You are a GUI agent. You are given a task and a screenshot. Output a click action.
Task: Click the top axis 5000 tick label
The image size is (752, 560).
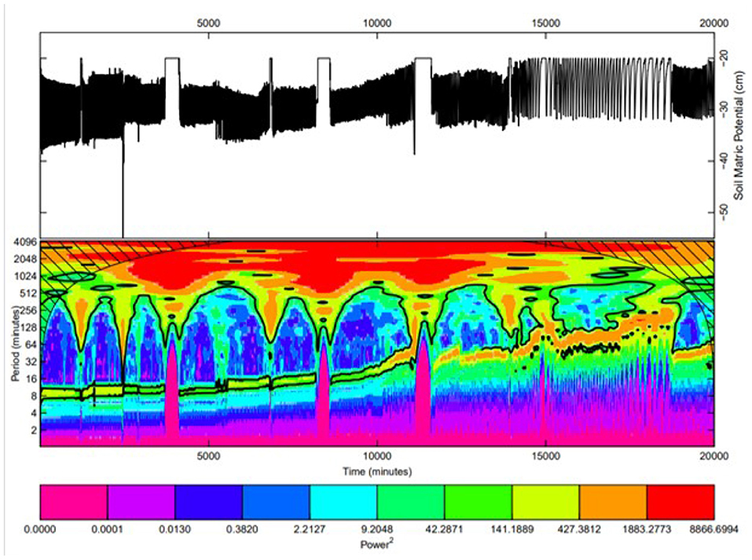(208, 23)
